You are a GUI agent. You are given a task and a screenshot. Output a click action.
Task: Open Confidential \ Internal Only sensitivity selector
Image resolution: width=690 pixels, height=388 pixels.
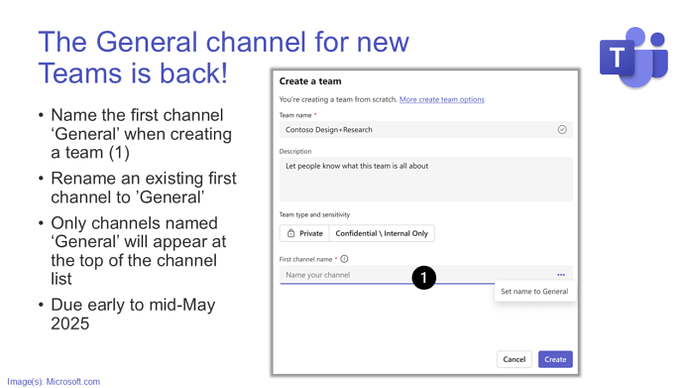(382, 233)
